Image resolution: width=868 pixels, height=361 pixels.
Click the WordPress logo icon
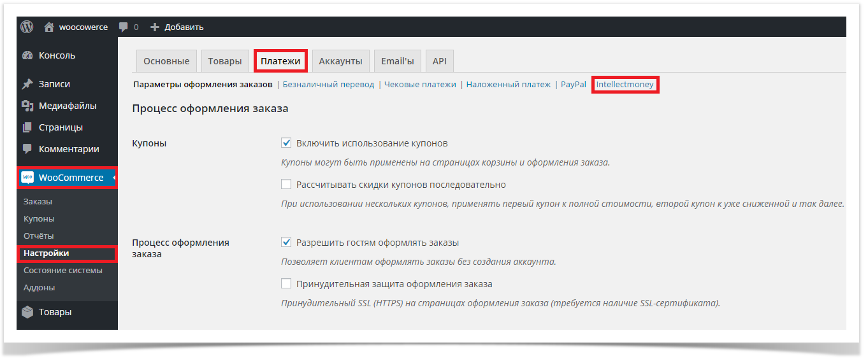click(26, 27)
